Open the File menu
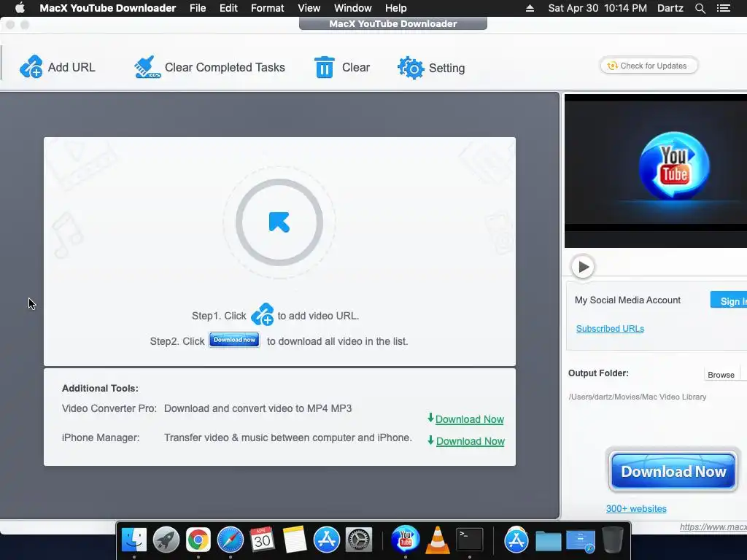Screen dimensions: 747x560 pos(198,8)
